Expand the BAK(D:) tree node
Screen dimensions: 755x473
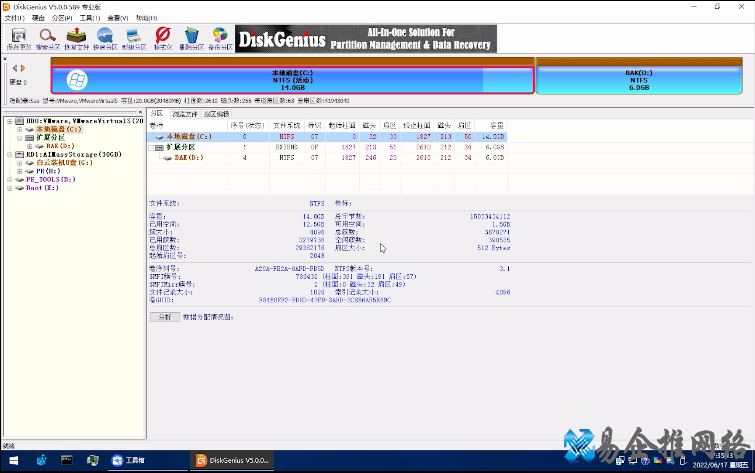click(29, 146)
